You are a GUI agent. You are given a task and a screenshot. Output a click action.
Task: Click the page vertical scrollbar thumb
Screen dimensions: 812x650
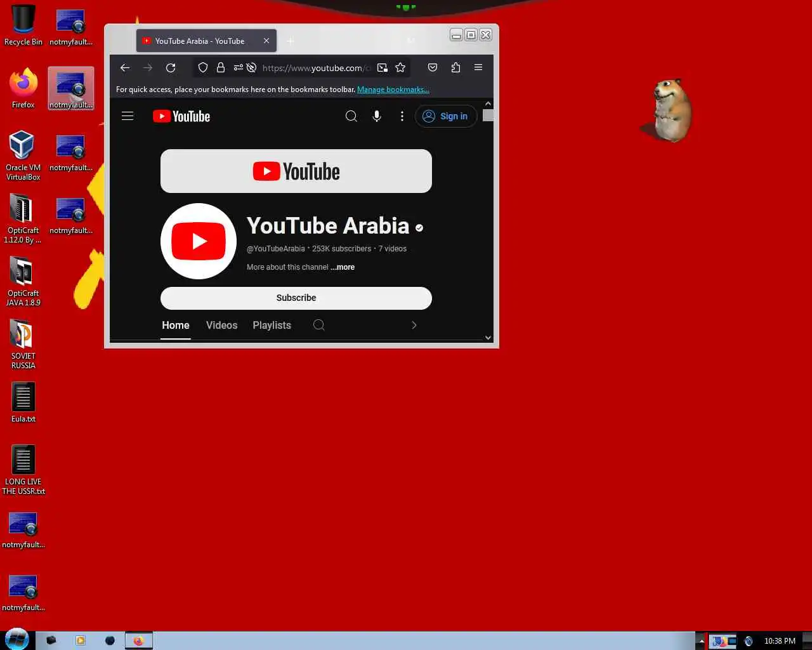[488, 116]
